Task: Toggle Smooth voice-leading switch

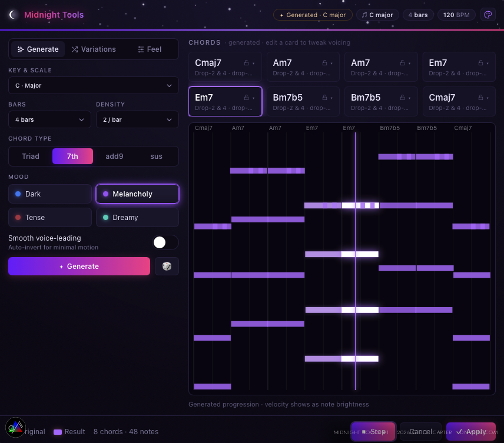Action: point(165,242)
